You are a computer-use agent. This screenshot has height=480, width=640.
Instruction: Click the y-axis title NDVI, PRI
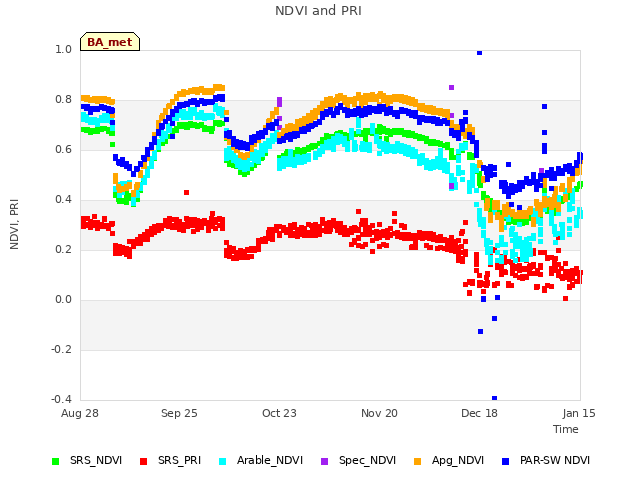point(14,224)
